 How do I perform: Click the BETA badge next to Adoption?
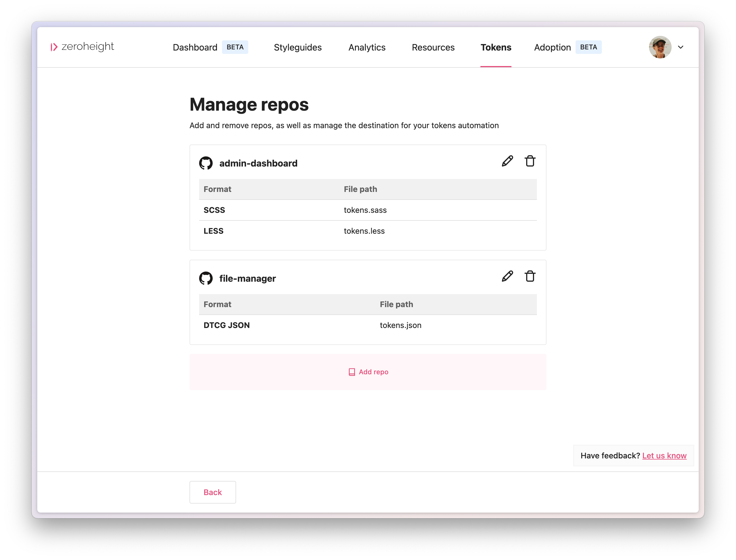[x=589, y=47]
